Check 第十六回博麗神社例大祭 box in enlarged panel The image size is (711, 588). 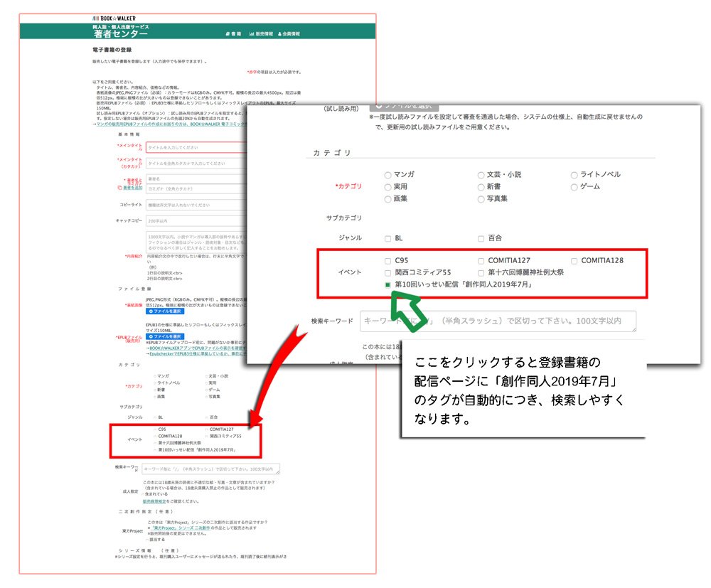click(481, 273)
